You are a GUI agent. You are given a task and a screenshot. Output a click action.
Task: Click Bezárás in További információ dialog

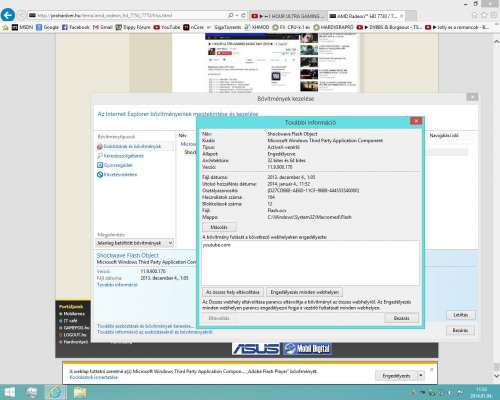[x=401, y=318]
